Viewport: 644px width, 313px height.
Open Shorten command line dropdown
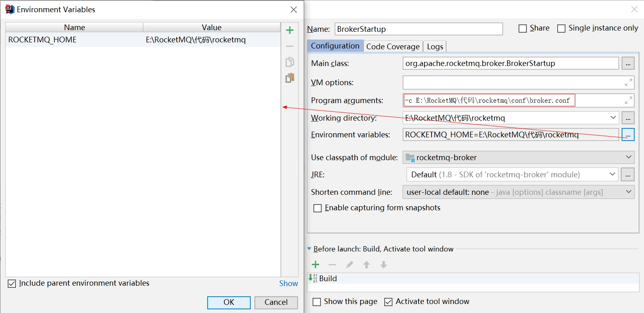point(628,192)
